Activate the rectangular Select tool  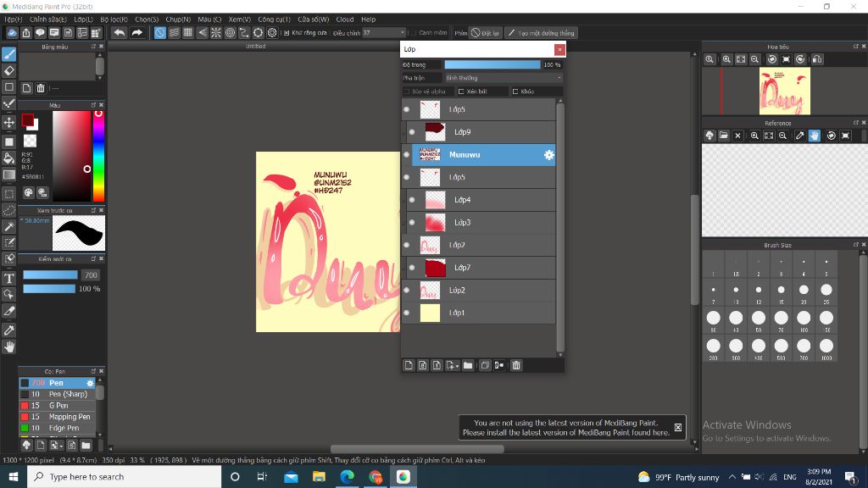(8, 194)
